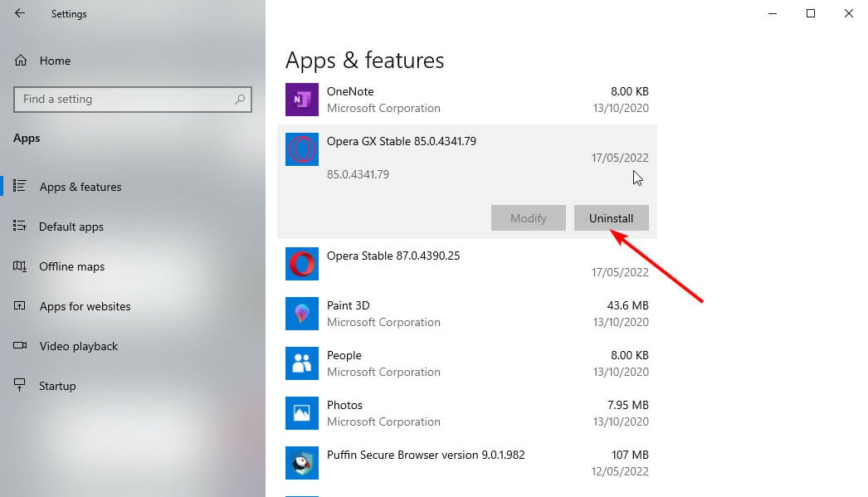The height and width of the screenshot is (497, 868).
Task: Click version number 85.0.4341.79 under Opera GX
Action: pyautogui.click(x=358, y=174)
